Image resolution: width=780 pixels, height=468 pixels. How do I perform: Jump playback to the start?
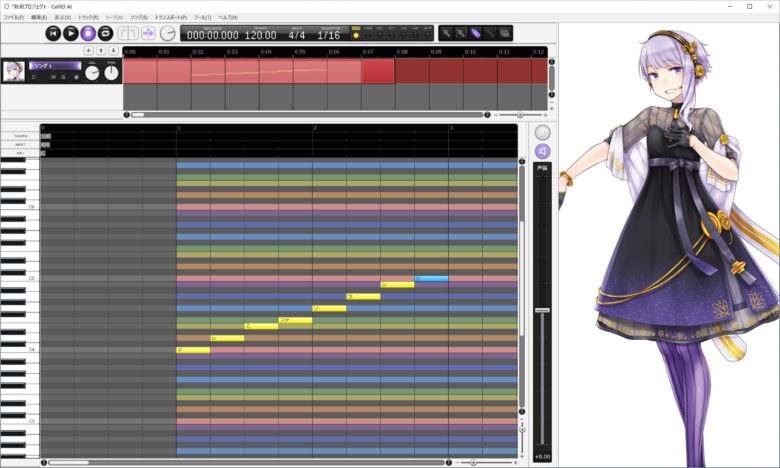[x=53, y=33]
